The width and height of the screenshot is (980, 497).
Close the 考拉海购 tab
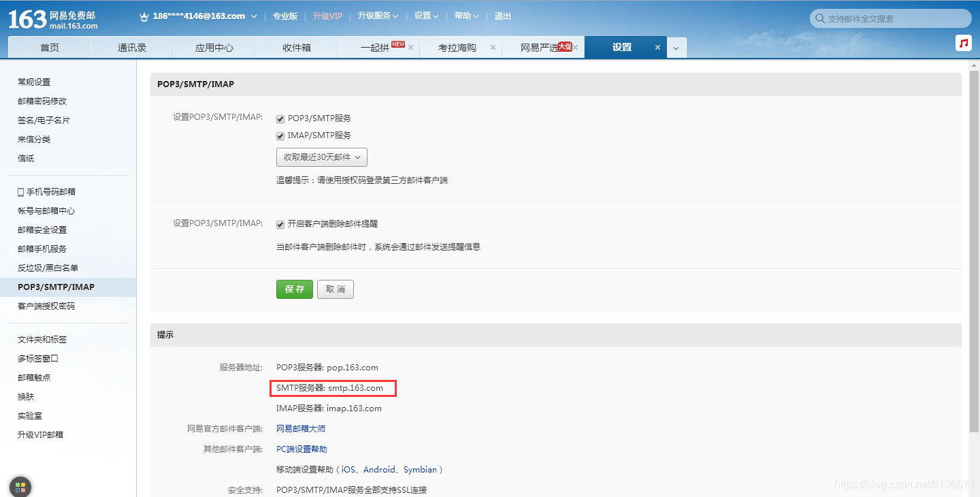point(493,48)
